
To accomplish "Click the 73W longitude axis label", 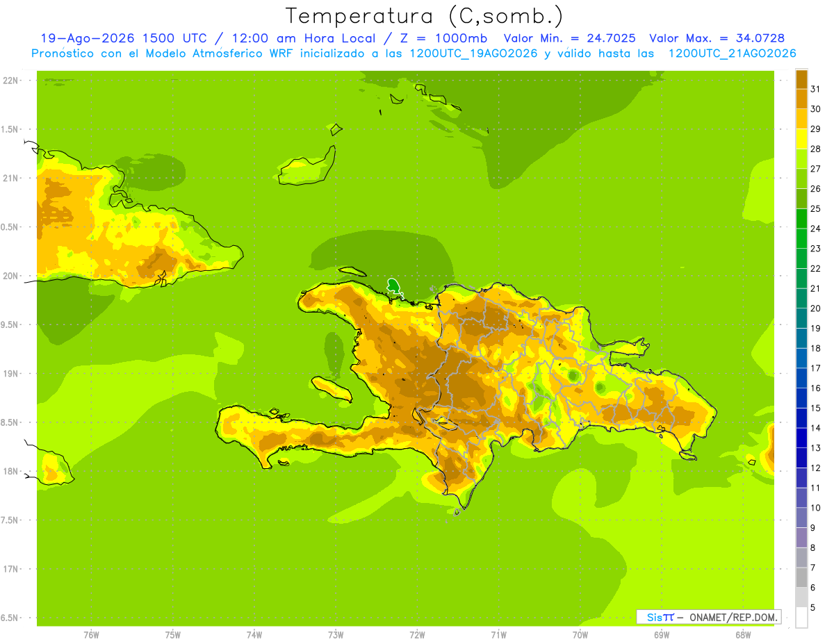I will 336,636.
